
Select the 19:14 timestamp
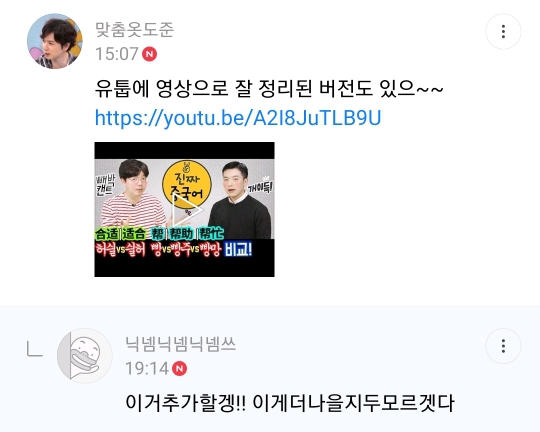(147, 369)
